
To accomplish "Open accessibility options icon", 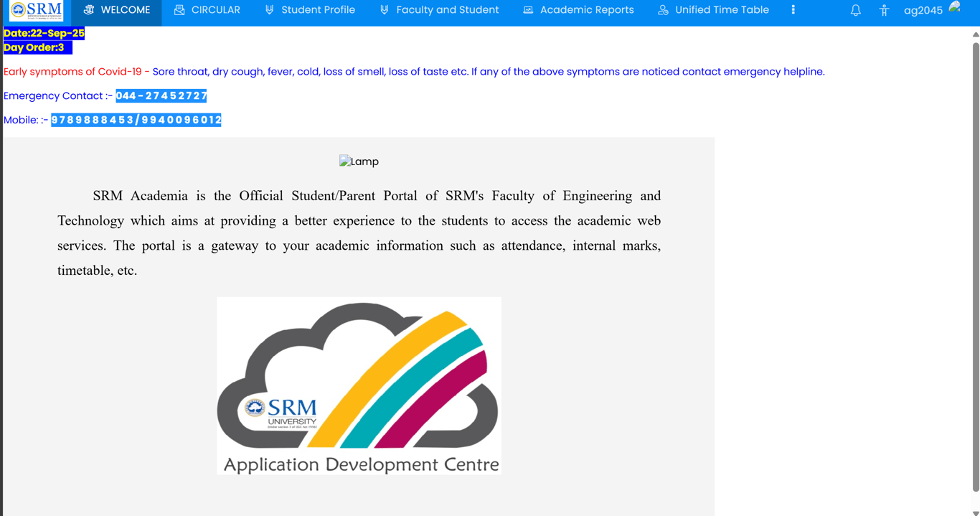I will (x=884, y=11).
